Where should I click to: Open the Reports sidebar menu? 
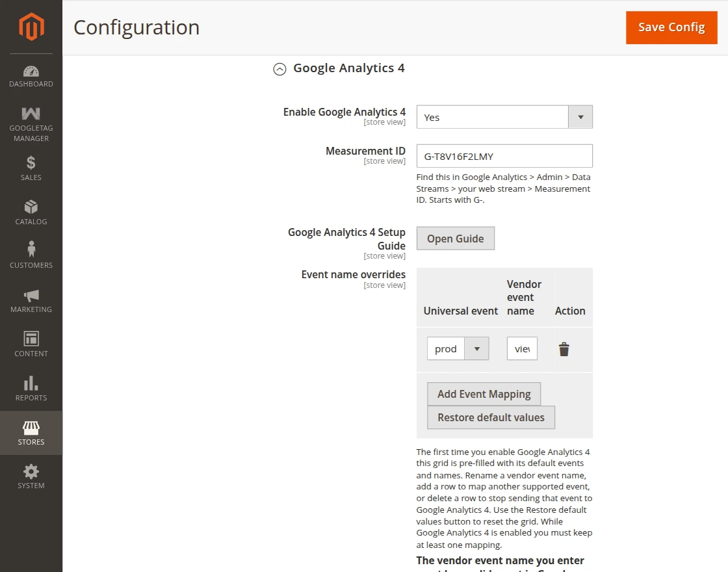(31, 389)
